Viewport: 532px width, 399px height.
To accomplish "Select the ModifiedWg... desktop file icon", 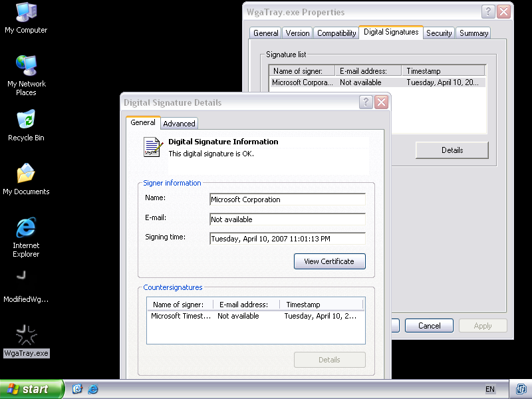I will pyautogui.click(x=26, y=287).
